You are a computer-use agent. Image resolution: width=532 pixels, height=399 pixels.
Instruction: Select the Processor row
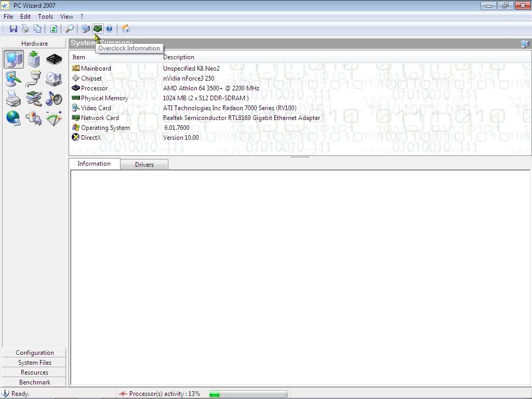click(300, 88)
